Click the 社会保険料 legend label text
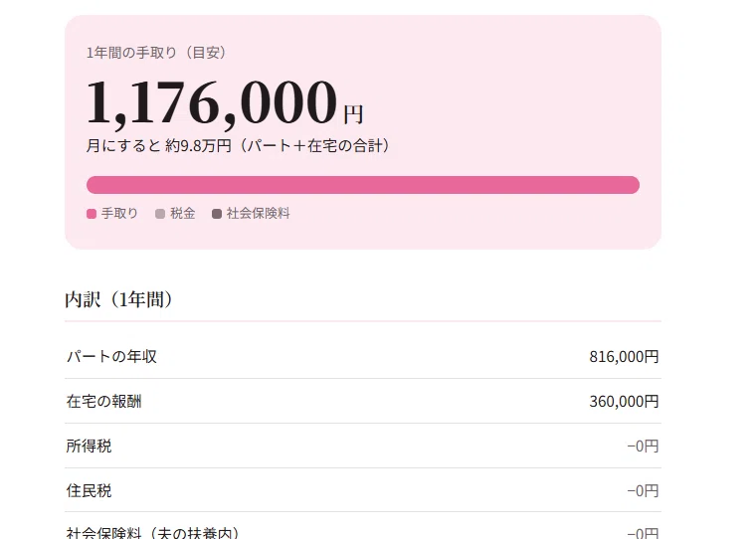The image size is (756, 539). point(259,214)
